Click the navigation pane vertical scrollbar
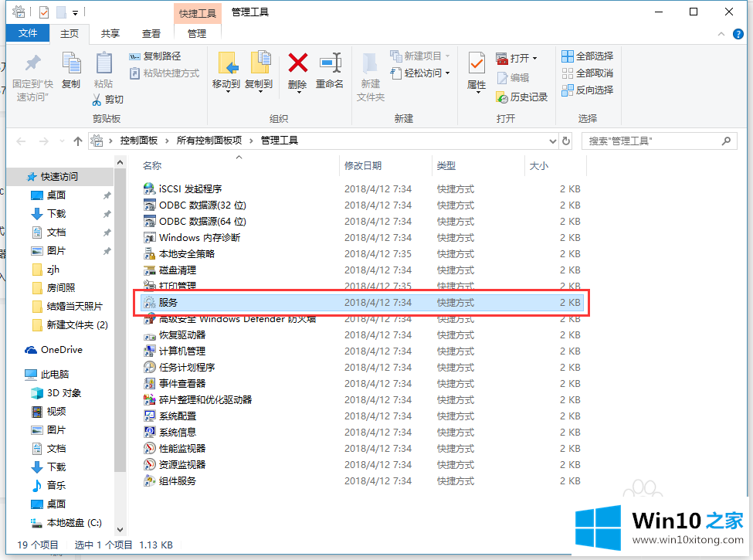Screen dimensions: 753x560 [x=120, y=309]
